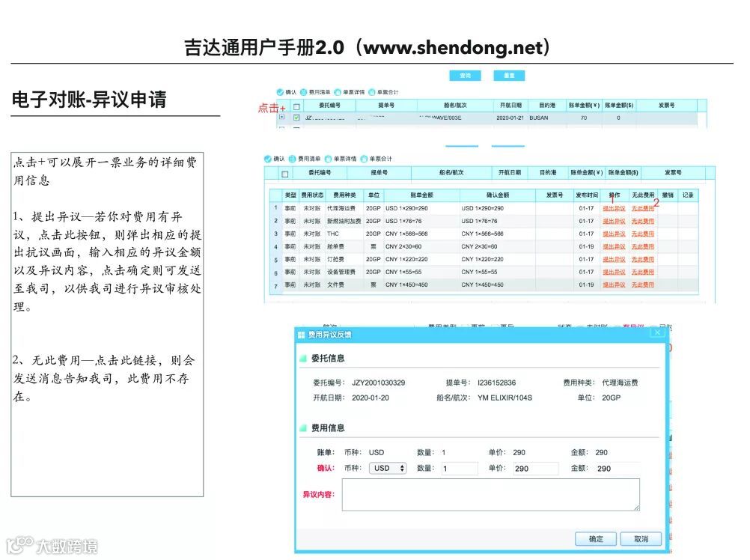Expand the BUSAN row with the plus icon

point(281,117)
